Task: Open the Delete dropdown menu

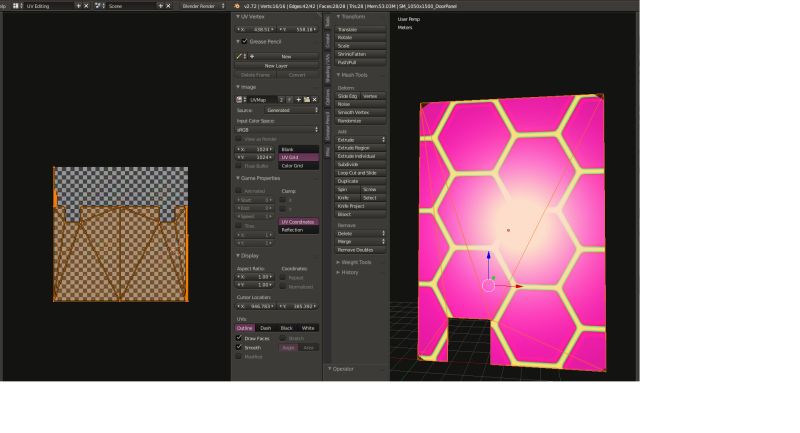Action: click(x=360, y=234)
